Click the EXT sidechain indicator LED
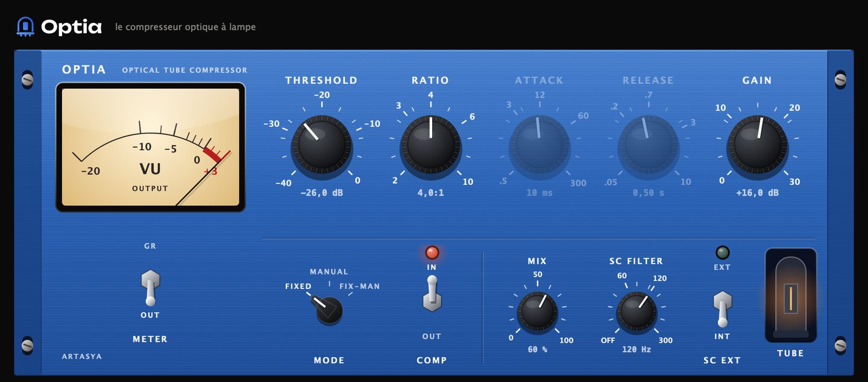Image resolution: width=868 pixels, height=382 pixels. (722, 253)
